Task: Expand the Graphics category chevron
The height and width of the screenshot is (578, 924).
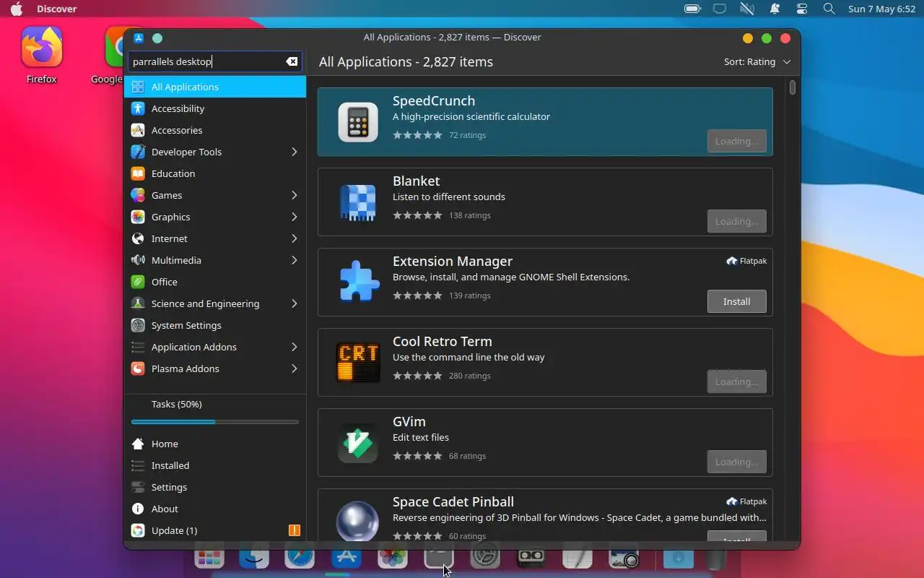Action: point(294,217)
